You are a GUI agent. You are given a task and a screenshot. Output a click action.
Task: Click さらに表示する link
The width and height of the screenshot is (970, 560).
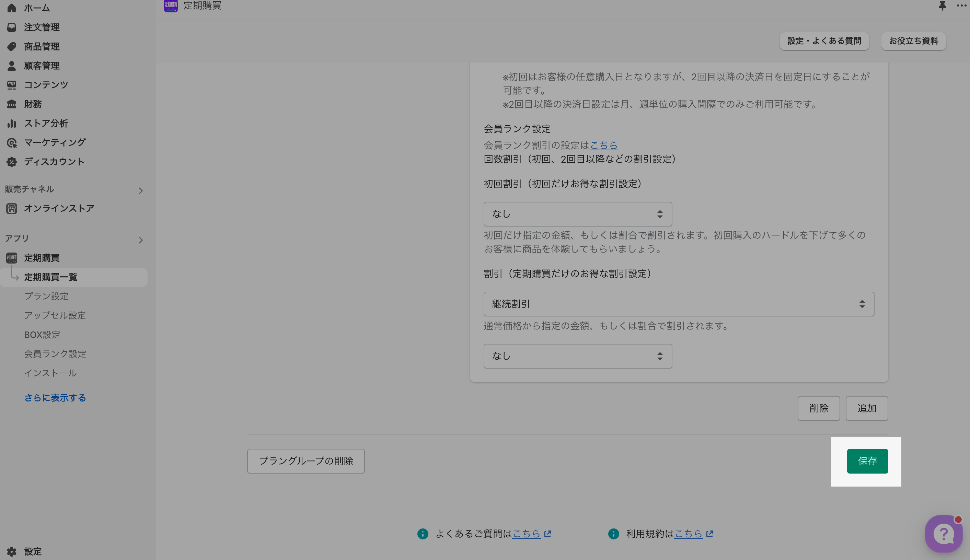55,398
